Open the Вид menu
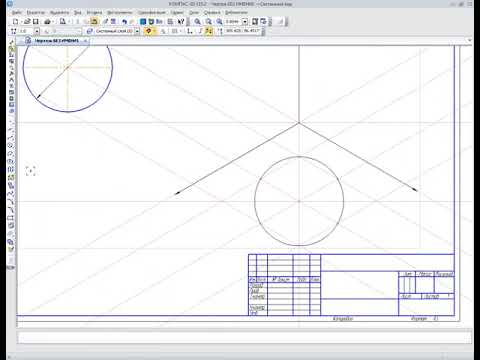This screenshot has width=480, height=360. [x=78, y=12]
